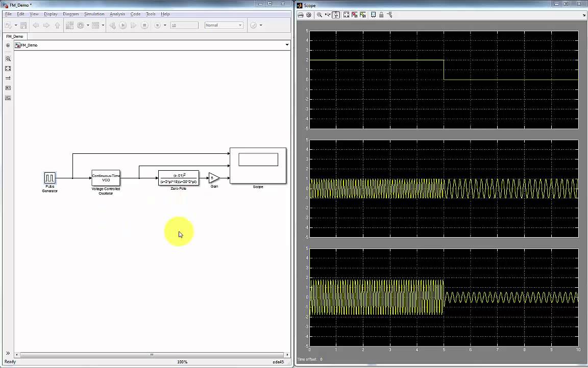Click the Step Forward simulation button
This screenshot has width=588, height=368.
(134, 25)
